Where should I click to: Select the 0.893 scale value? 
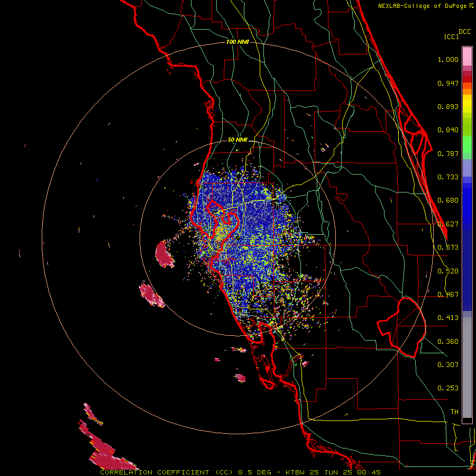pyautogui.click(x=448, y=106)
